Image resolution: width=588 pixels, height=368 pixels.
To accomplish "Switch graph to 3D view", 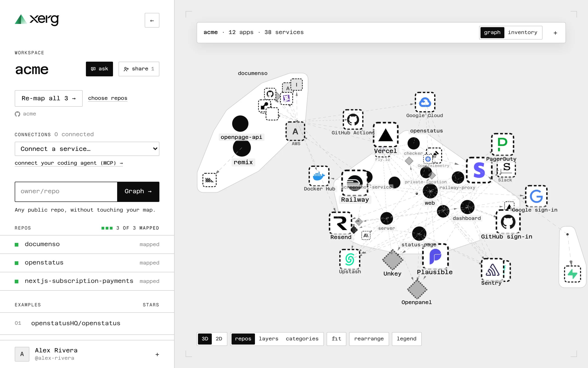I will point(205,339).
